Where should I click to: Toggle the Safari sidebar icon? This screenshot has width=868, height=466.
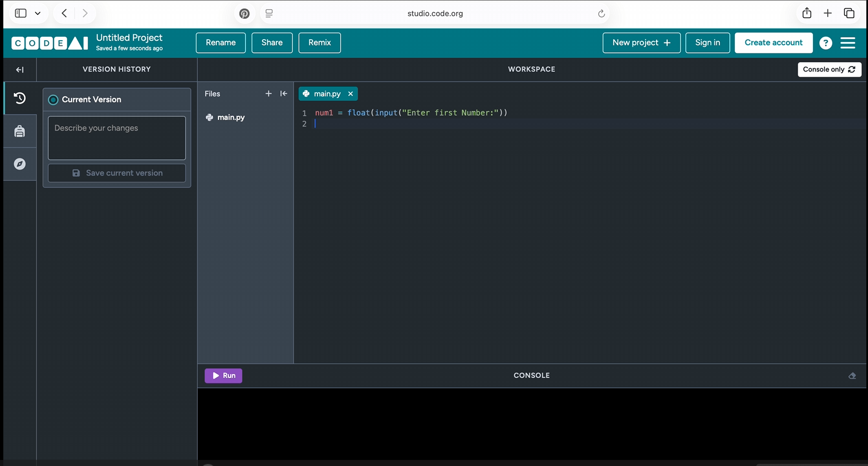(21, 13)
